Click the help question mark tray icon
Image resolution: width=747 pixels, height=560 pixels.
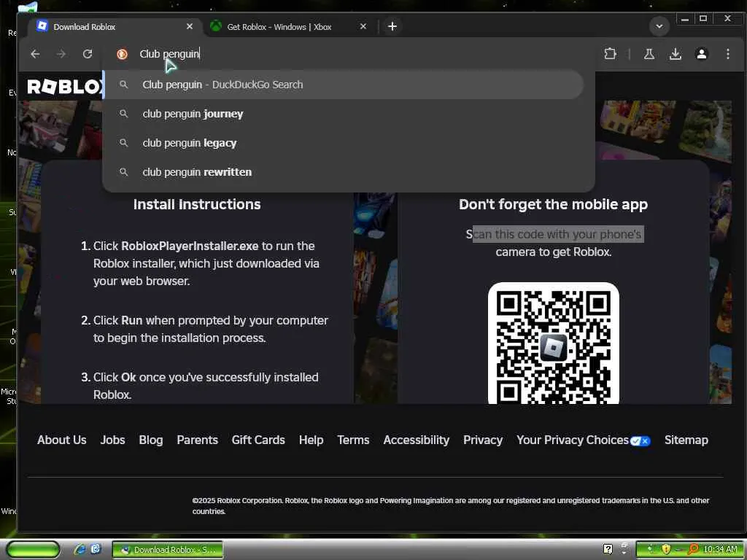point(608,550)
